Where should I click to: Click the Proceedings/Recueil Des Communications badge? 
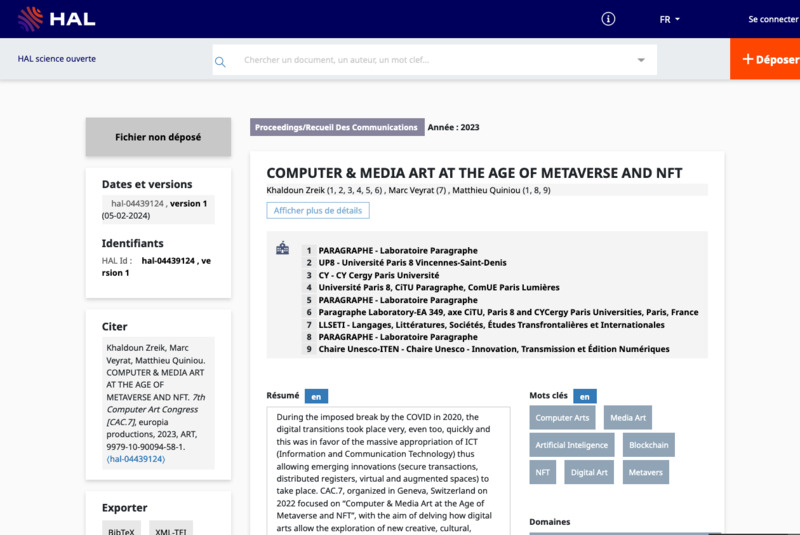point(336,128)
